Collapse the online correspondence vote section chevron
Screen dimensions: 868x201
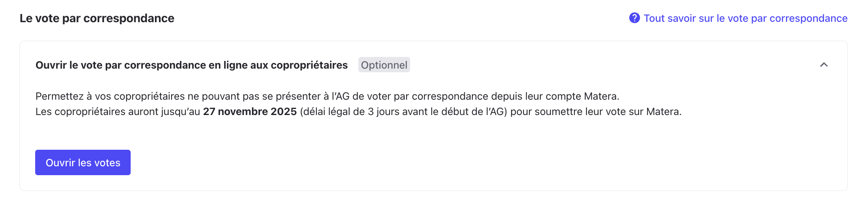pyautogui.click(x=824, y=65)
